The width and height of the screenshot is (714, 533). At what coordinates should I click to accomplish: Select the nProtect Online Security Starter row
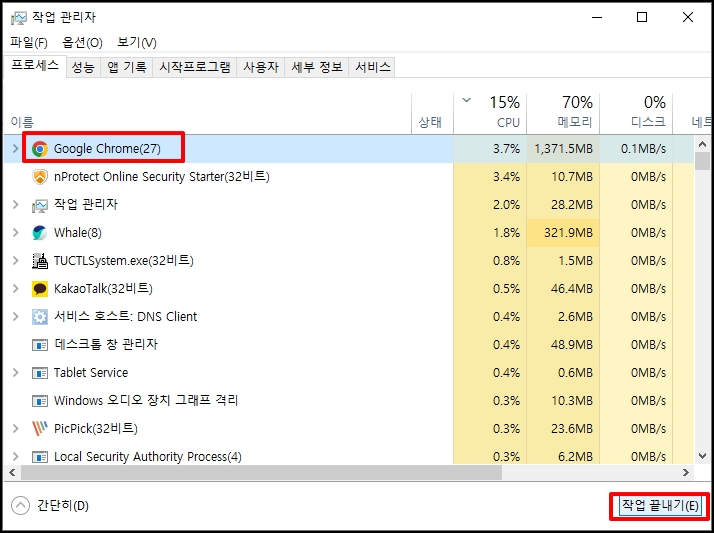(349, 177)
